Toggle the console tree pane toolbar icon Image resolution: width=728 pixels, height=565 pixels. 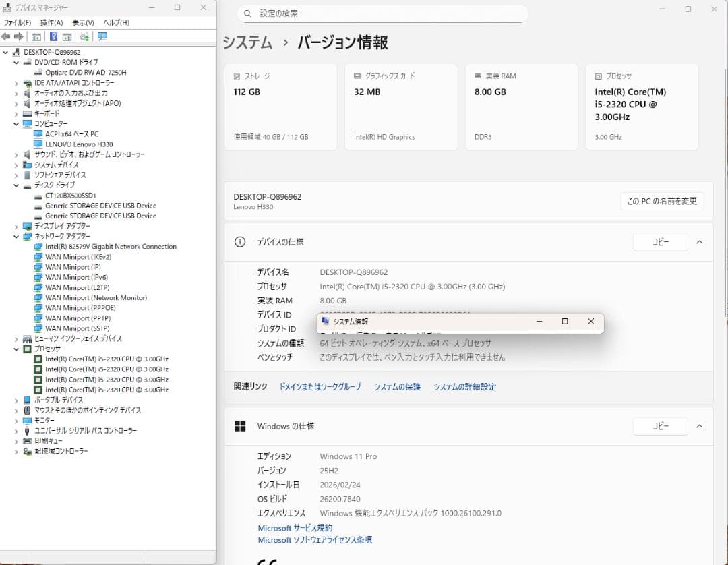pyautogui.click(x=36, y=36)
